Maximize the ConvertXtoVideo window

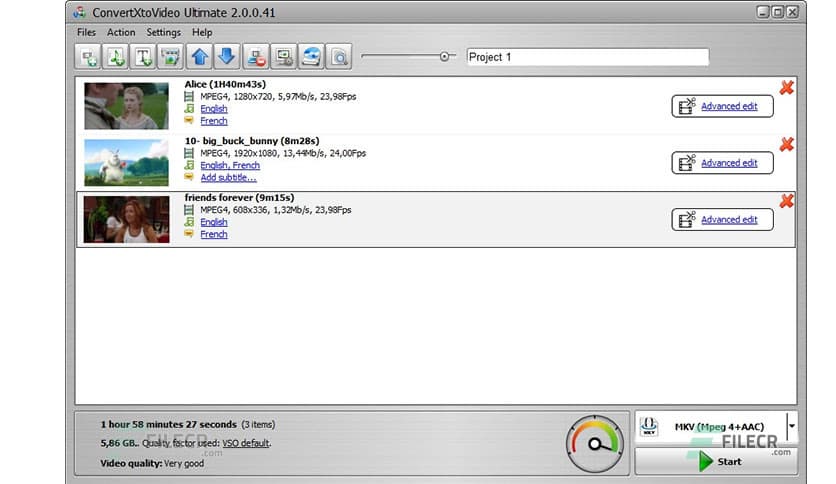(778, 12)
